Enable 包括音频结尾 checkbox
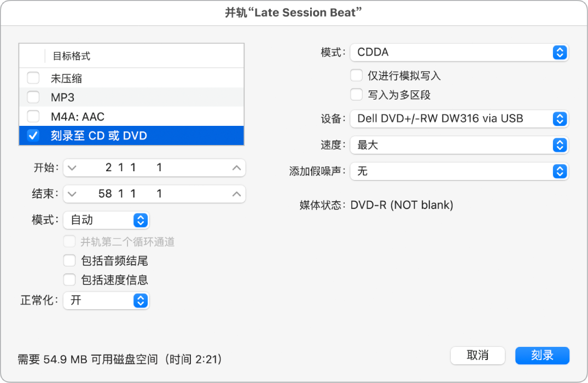 [x=69, y=260]
